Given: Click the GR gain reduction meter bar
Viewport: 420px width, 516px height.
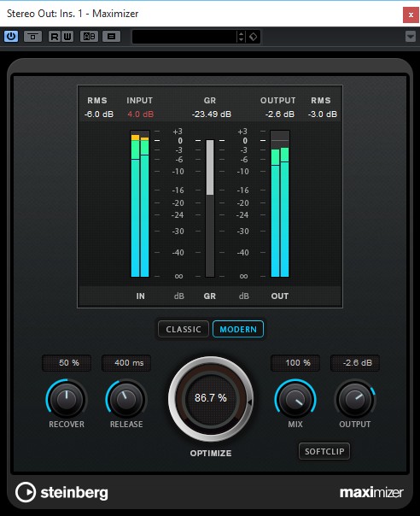Looking at the screenshot, I should point(210,208).
